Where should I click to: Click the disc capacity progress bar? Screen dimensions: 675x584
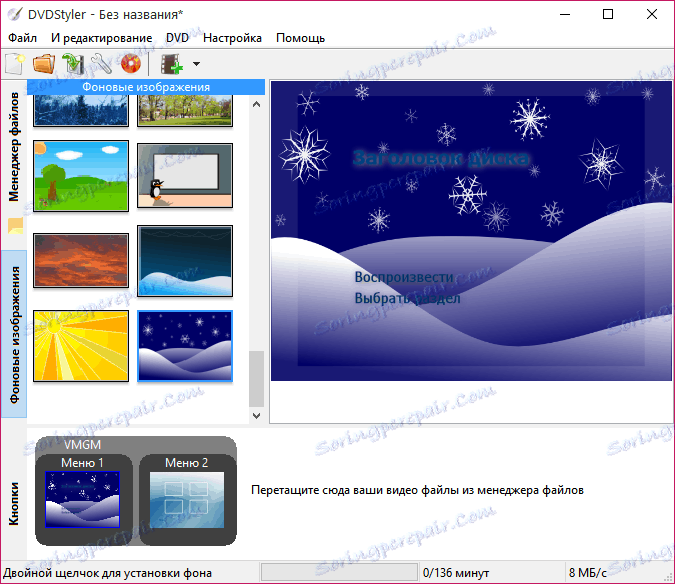coord(339,572)
